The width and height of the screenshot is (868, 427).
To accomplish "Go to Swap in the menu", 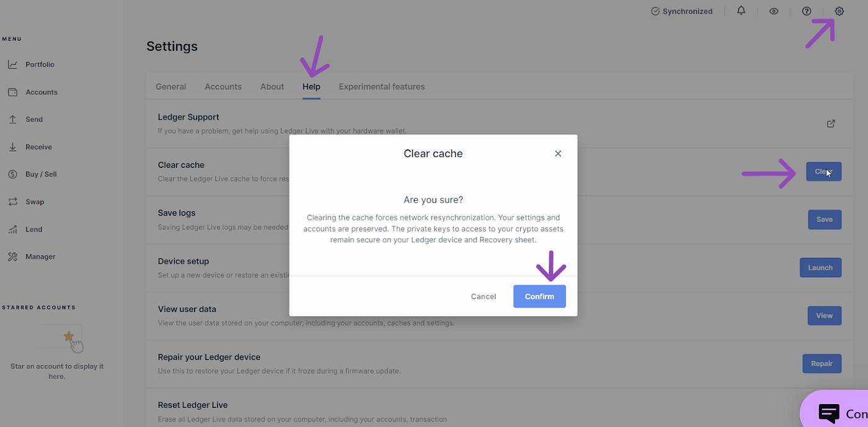I will [x=34, y=202].
